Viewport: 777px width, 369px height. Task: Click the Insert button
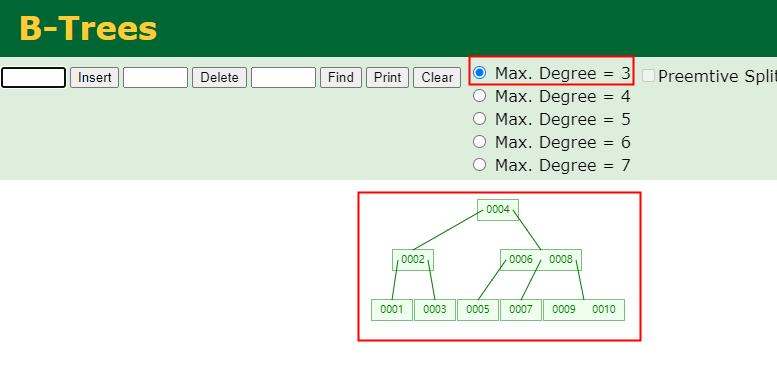[x=94, y=78]
